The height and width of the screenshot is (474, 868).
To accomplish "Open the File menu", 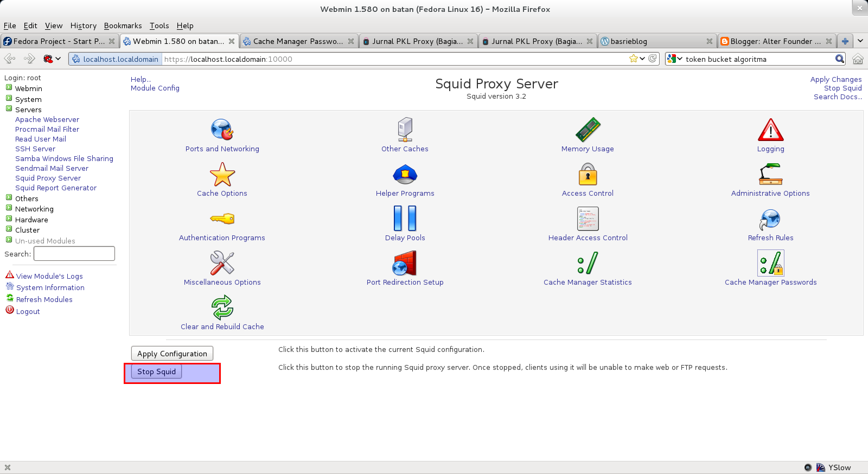I will [x=10, y=25].
